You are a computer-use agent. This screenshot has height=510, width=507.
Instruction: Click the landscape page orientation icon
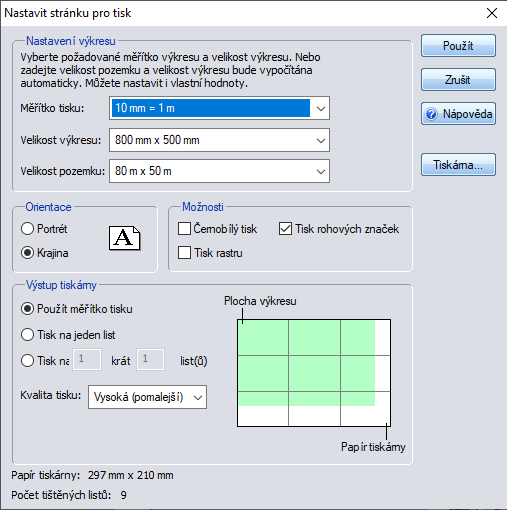pyautogui.click(x=125, y=238)
